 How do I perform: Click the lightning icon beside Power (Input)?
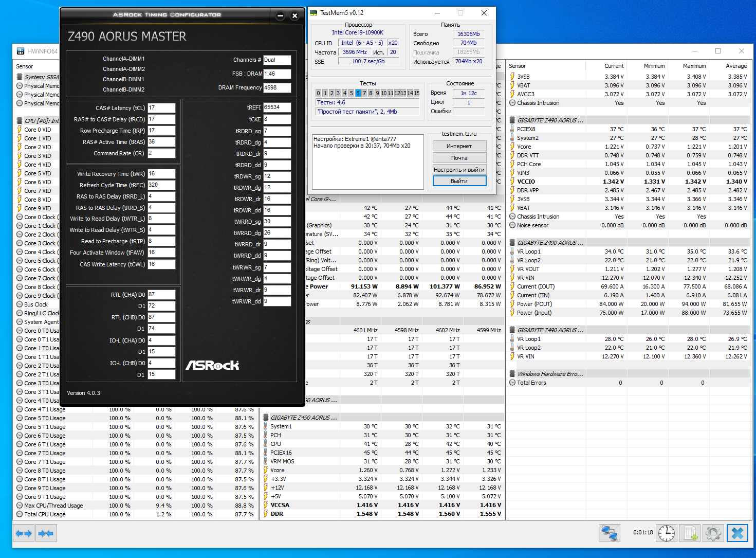[x=512, y=313]
